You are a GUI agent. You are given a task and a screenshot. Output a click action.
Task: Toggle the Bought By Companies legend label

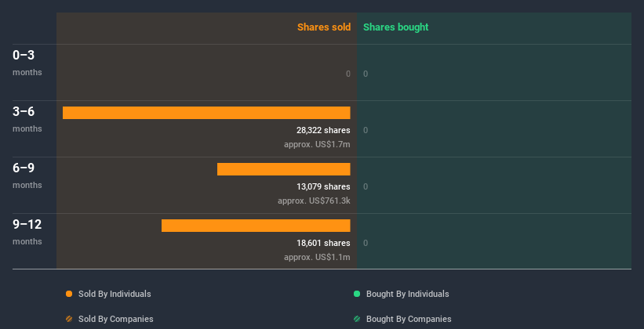[409, 319]
